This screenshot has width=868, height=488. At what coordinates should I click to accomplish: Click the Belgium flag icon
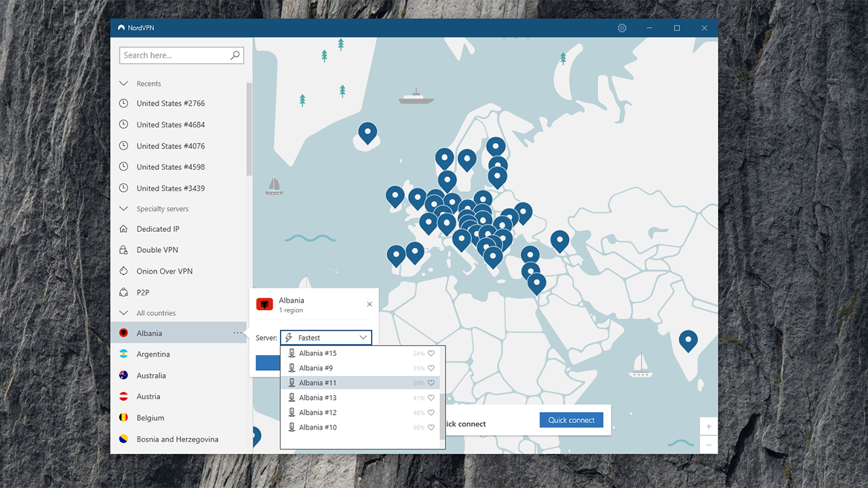coord(123,418)
